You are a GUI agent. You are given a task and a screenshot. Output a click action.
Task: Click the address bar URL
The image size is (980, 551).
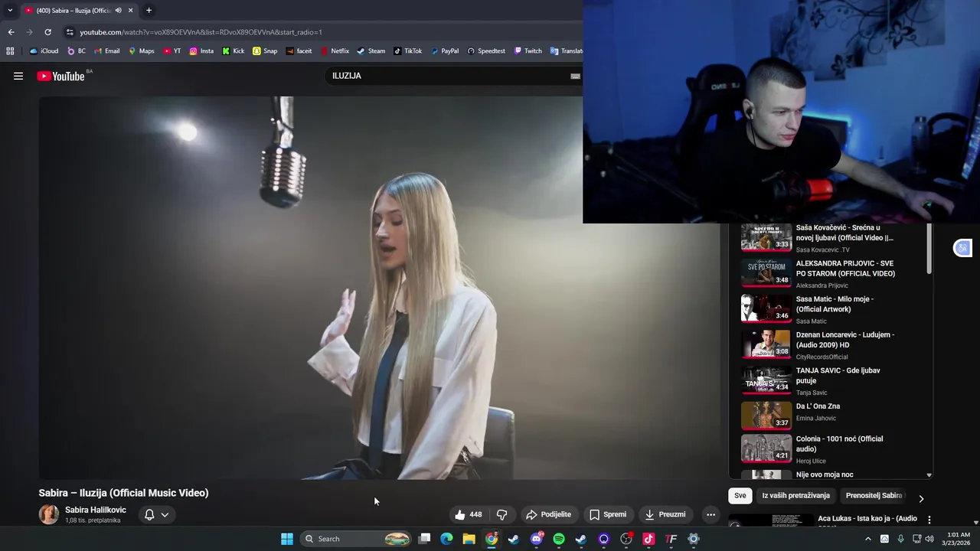pos(201,32)
